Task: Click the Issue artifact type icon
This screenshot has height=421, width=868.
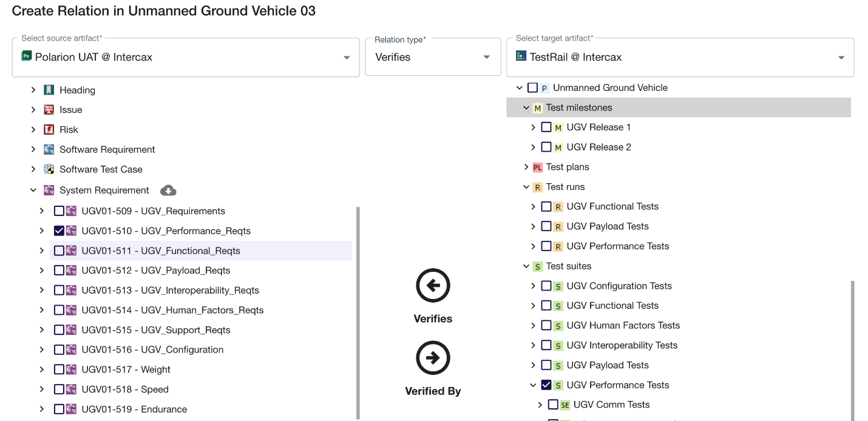Action: coord(49,110)
